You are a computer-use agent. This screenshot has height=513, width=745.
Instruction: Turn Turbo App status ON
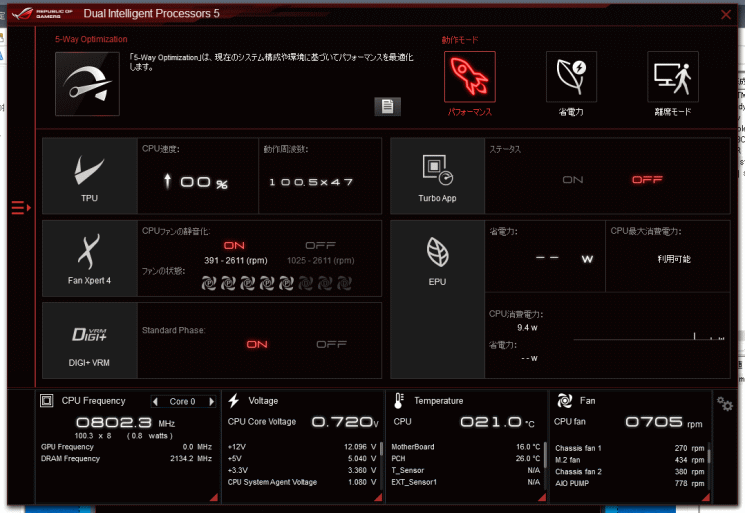point(573,180)
